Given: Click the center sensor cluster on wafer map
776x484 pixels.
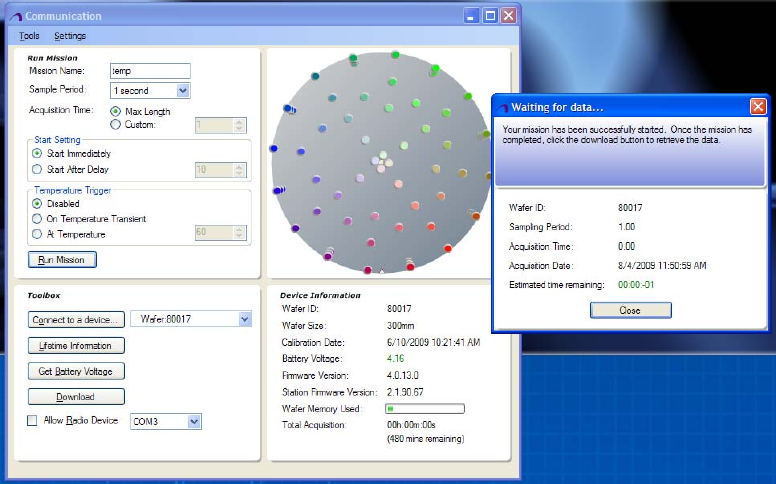Looking at the screenshot, I should point(382,160).
